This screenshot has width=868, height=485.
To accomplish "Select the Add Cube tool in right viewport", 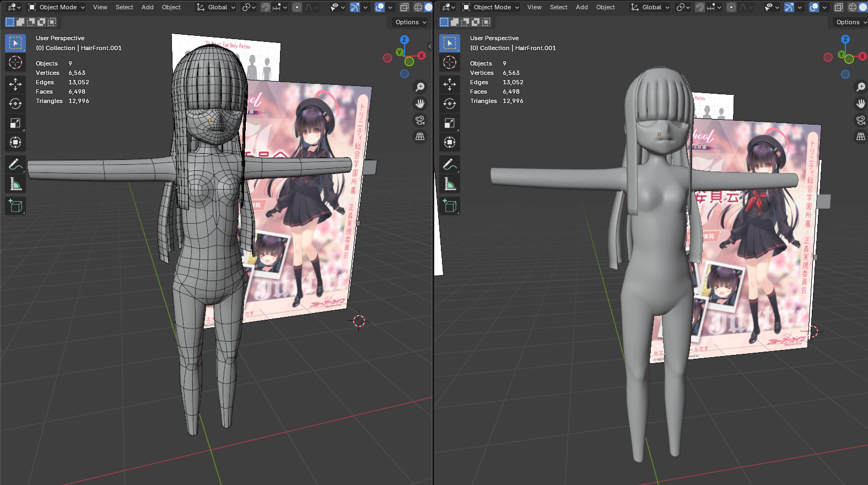I will (450, 206).
